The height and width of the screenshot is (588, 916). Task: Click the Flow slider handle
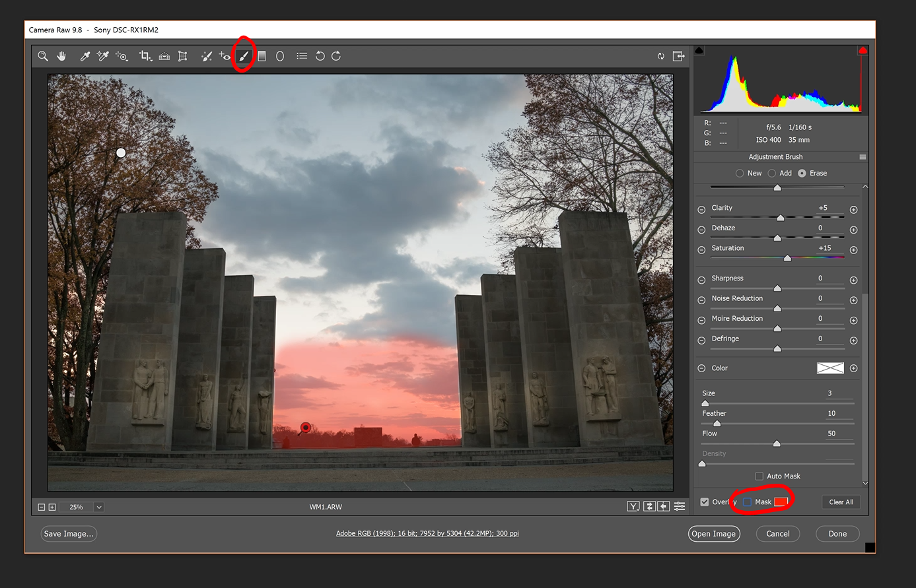coord(777,443)
